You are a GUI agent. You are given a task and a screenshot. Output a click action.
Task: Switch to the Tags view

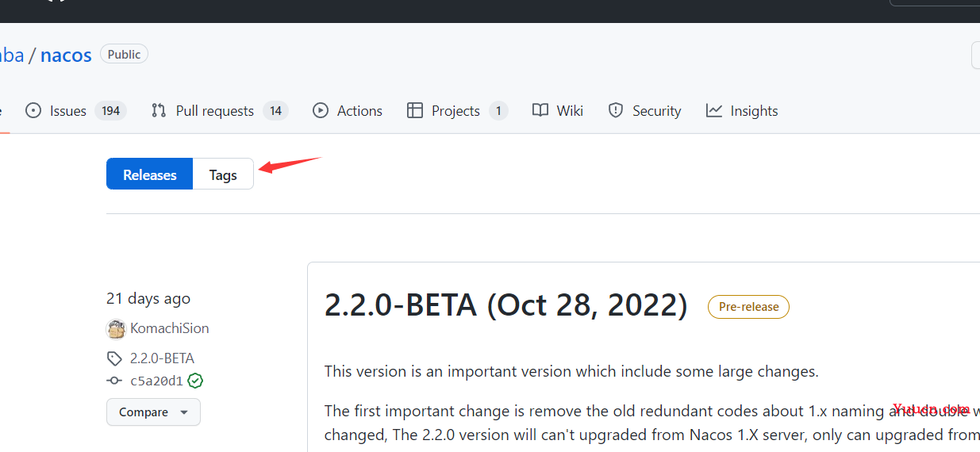coord(223,174)
